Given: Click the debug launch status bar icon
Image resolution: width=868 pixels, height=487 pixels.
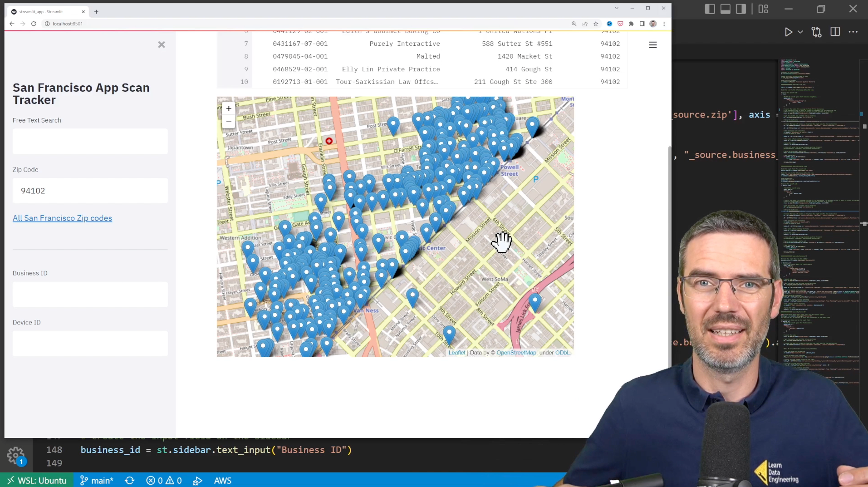Looking at the screenshot, I should tap(197, 481).
